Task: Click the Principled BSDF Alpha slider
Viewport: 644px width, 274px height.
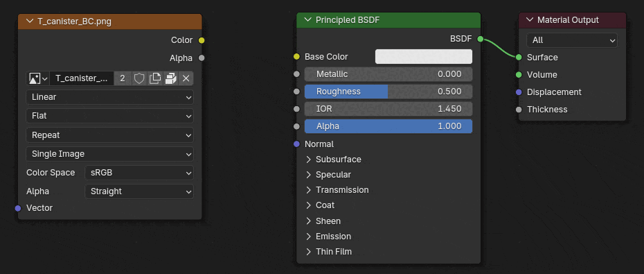Action: (x=388, y=126)
